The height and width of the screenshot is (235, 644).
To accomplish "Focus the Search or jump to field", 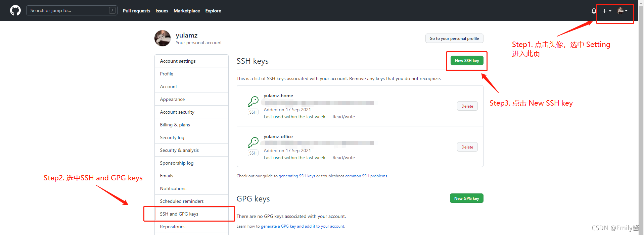I will click(72, 10).
